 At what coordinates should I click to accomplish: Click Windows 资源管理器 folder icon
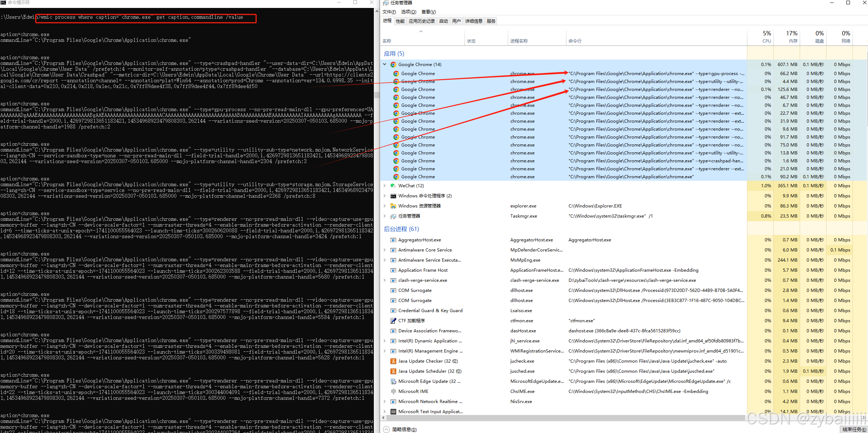[393, 206]
